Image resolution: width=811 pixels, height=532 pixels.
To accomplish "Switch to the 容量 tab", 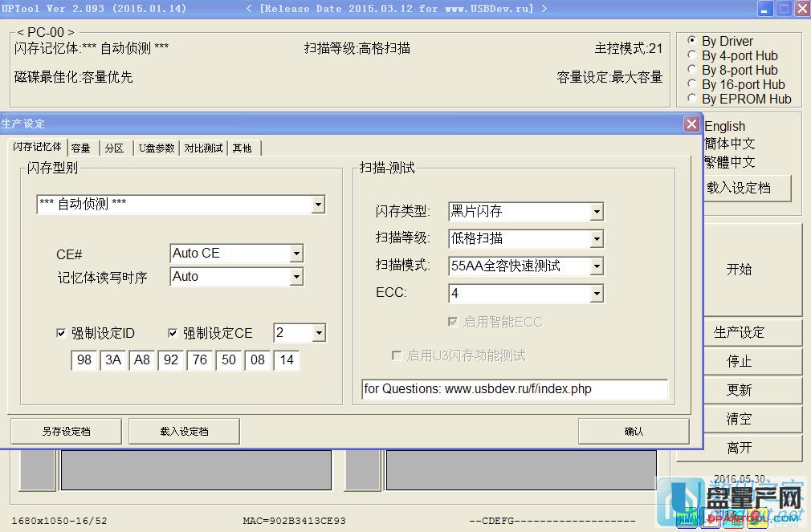I will pyautogui.click(x=81, y=148).
